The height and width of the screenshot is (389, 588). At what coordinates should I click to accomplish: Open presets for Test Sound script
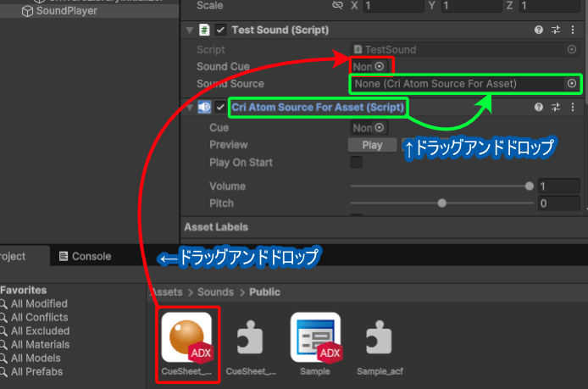click(x=556, y=30)
